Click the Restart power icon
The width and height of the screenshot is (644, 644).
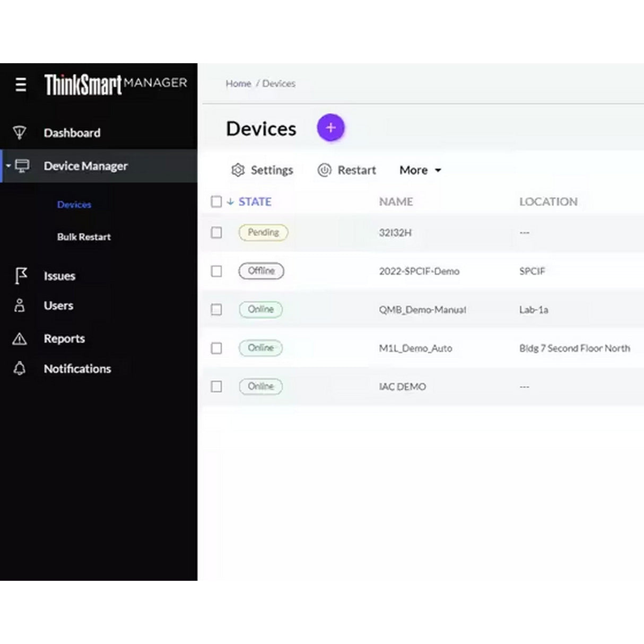[325, 170]
